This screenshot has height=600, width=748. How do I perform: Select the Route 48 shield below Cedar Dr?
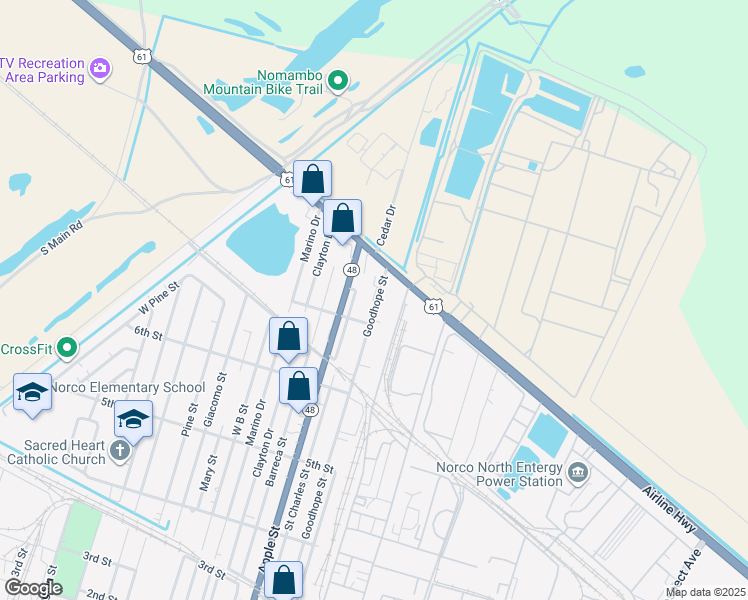click(x=351, y=270)
